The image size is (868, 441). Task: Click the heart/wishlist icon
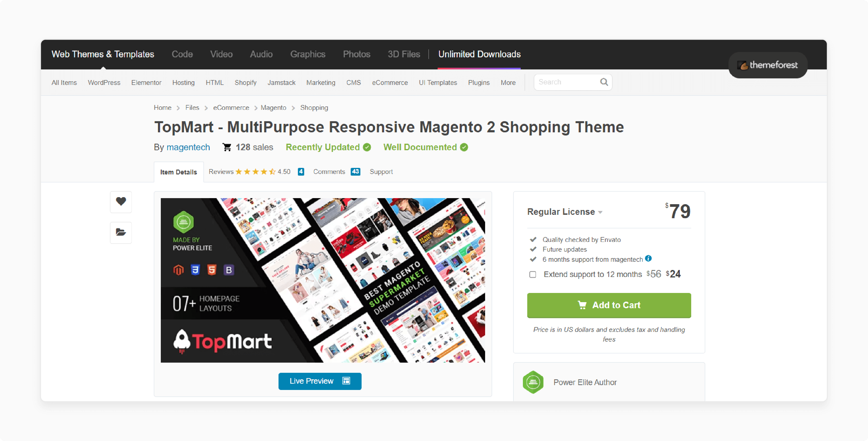point(120,201)
